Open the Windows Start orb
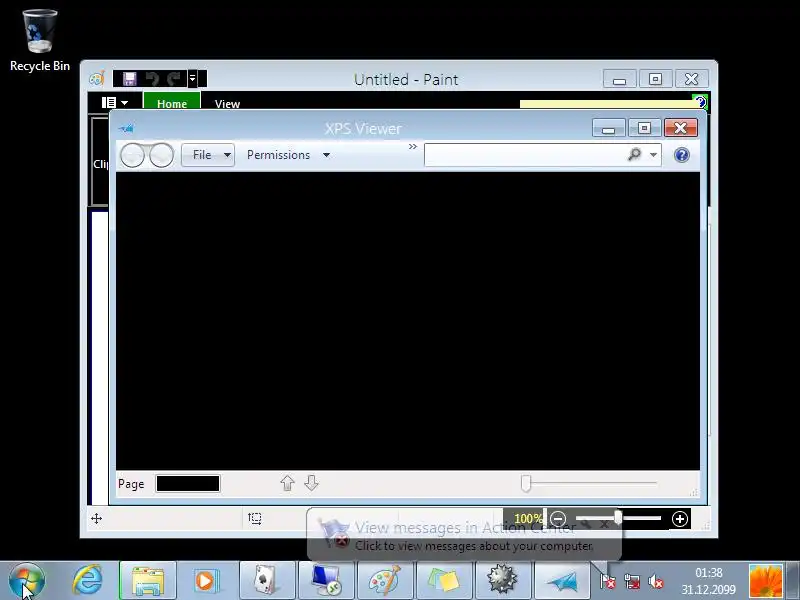This screenshot has width=800, height=600. pos(27,581)
